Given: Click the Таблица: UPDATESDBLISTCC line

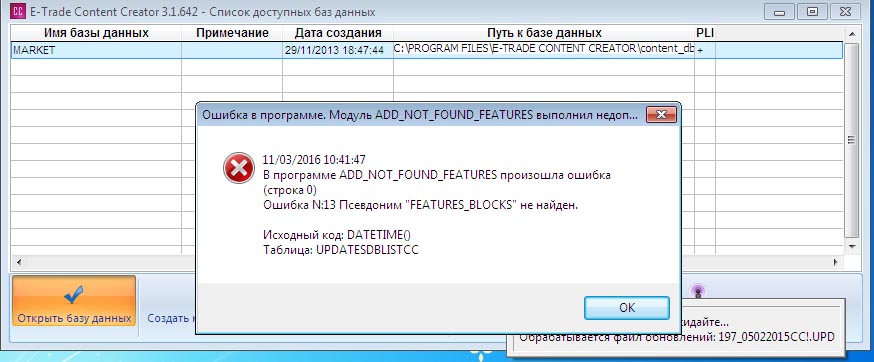Looking at the screenshot, I should (x=341, y=250).
